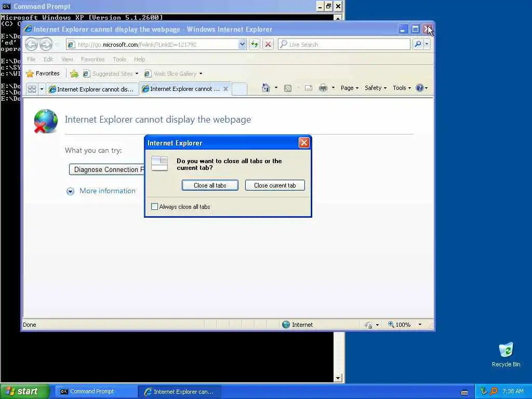This screenshot has width=532, height=399.
Task: Click the Start button
Action: pyautogui.click(x=24, y=392)
